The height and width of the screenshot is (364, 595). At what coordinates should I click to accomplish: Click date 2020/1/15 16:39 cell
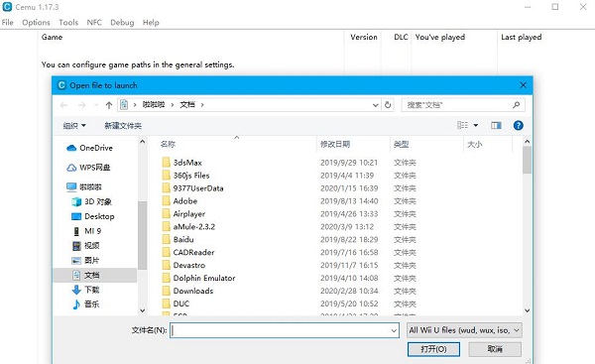pyautogui.click(x=349, y=188)
